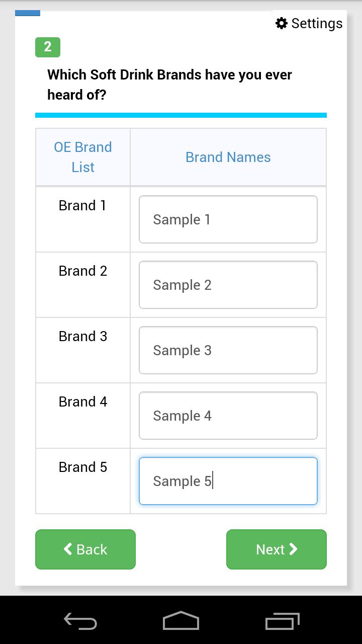Tap the Android recent apps icon
Image resolution: width=362 pixels, height=644 pixels.
[282, 621]
